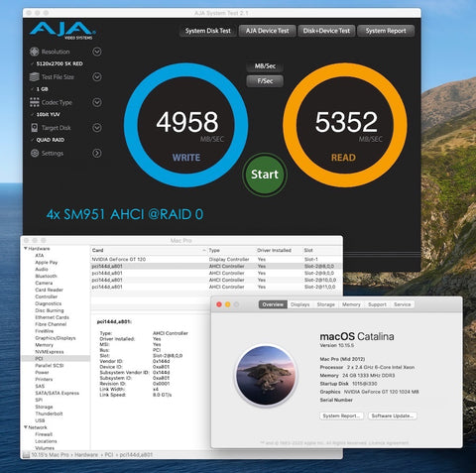476x473 pixels.
Task: Select Thunderbolt in the sidebar
Action: pyautogui.click(x=49, y=414)
